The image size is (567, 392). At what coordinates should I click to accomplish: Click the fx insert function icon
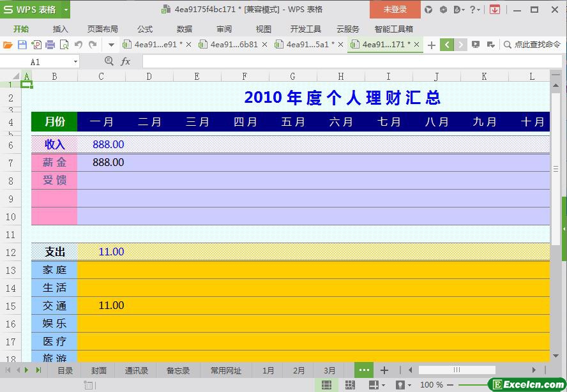126,61
